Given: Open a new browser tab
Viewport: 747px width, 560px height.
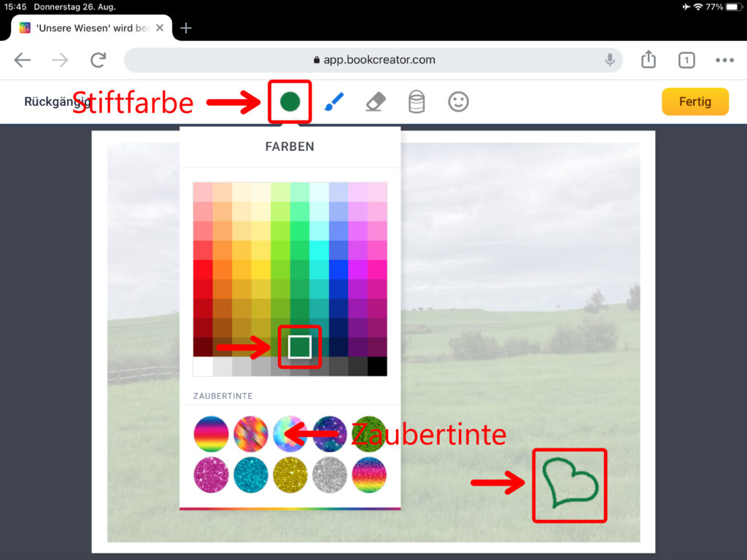Looking at the screenshot, I should (186, 28).
